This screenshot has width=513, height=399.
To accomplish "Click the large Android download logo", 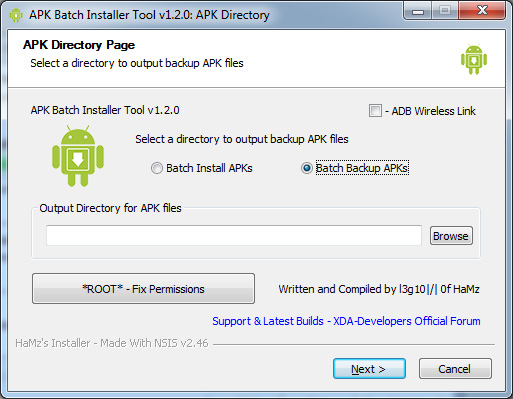I will 78,156.
